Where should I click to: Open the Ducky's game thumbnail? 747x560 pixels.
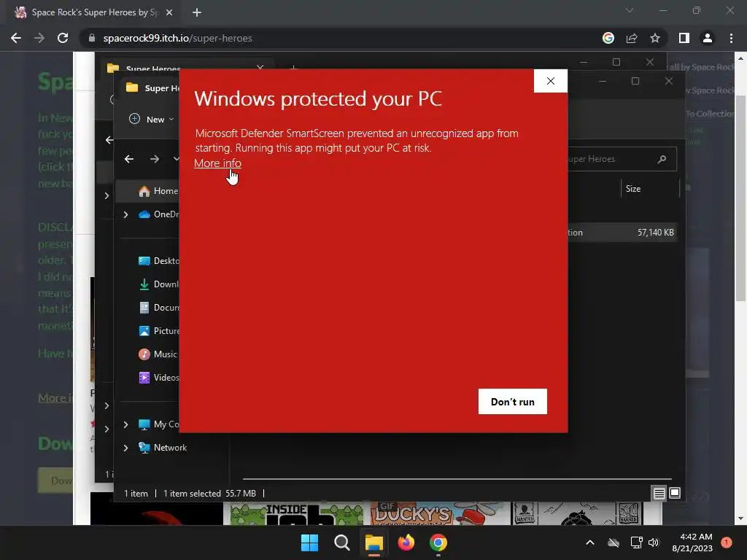pos(438,514)
